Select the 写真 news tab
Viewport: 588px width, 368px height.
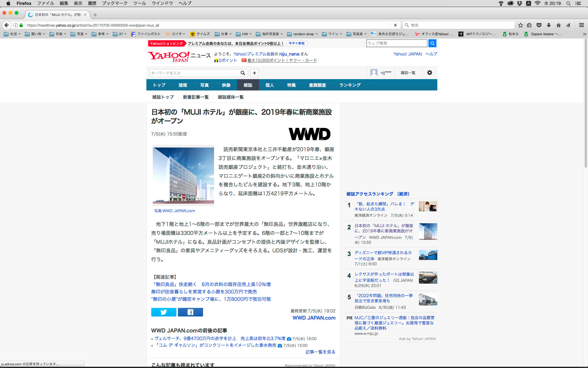(204, 85)
